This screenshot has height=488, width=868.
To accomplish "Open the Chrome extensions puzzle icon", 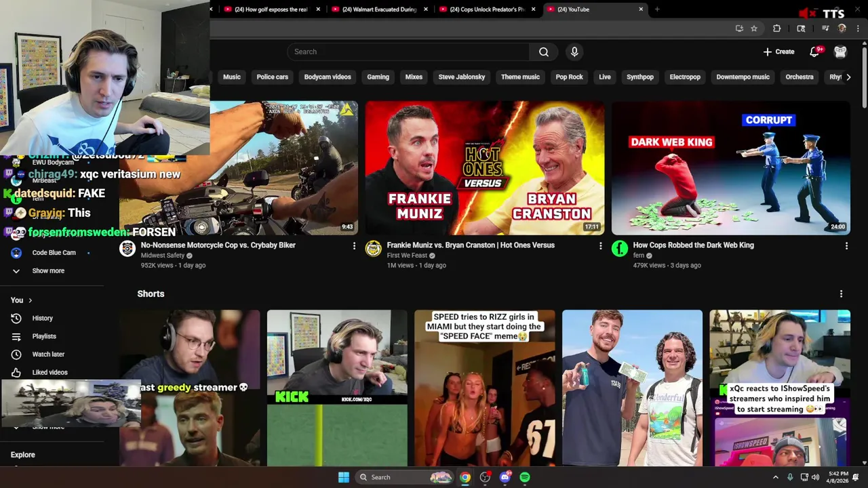I will (x=776, y=28).
